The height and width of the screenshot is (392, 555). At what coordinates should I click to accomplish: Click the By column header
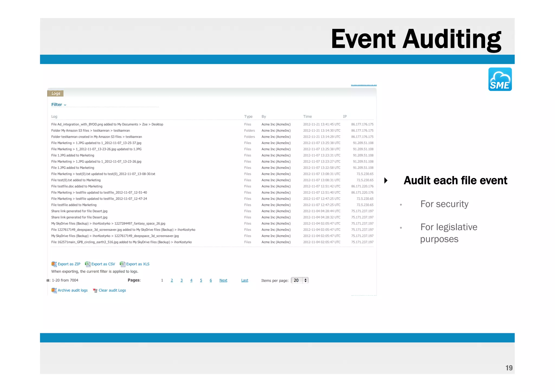point(264,116)
